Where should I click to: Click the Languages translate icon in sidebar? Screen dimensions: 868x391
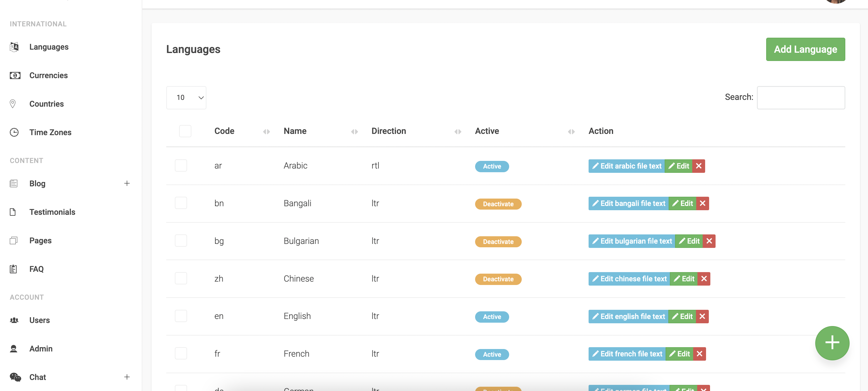point(14,47)
